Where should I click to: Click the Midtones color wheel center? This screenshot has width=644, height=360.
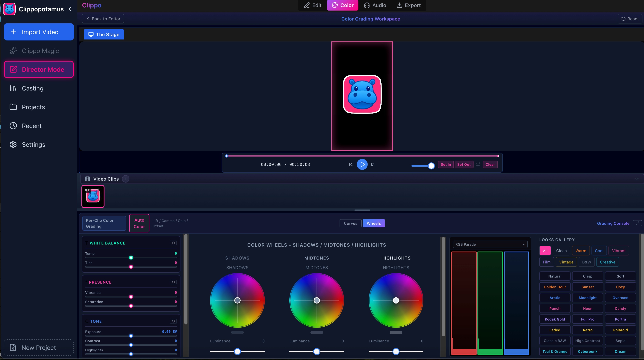click(x=317, y=300)
